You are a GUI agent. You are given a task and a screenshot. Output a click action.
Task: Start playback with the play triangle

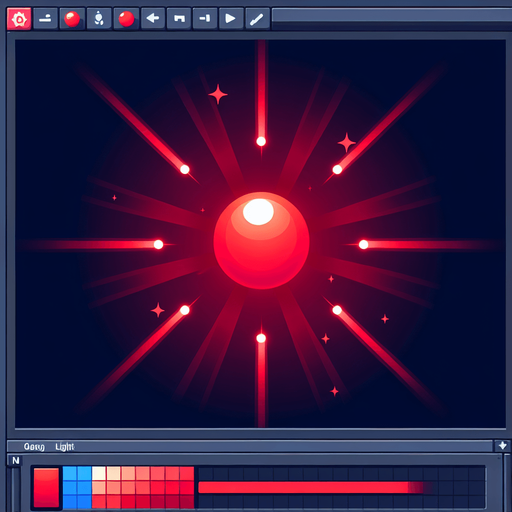(x=231, y=19)
